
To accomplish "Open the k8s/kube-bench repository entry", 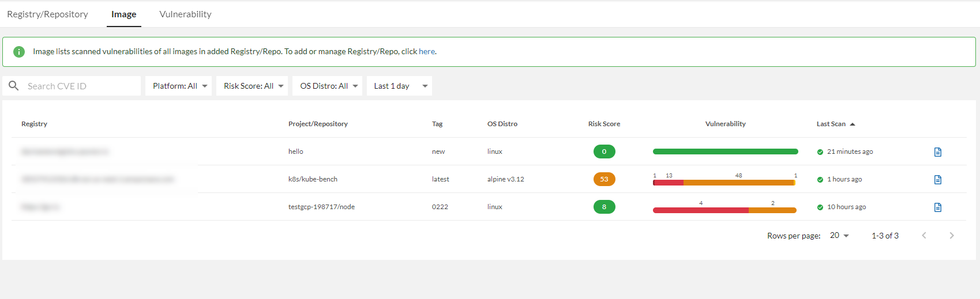I will (x=313, y=179).
